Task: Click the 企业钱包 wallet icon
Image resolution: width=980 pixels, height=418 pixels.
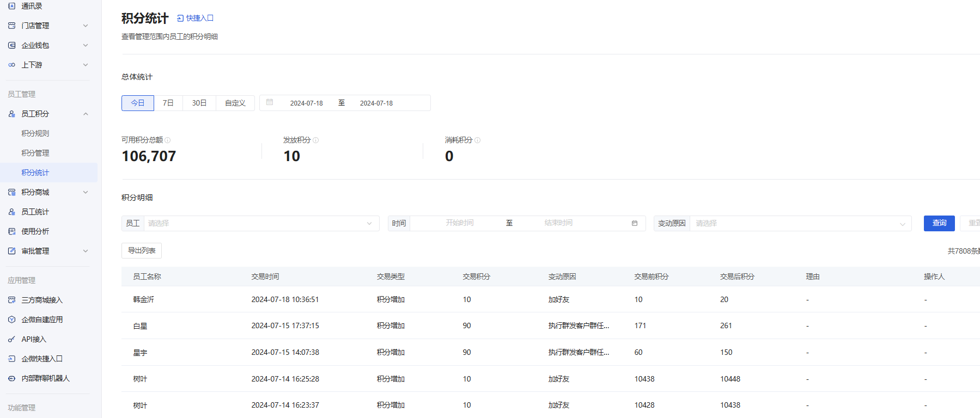Action: click(x=11, y=45)
